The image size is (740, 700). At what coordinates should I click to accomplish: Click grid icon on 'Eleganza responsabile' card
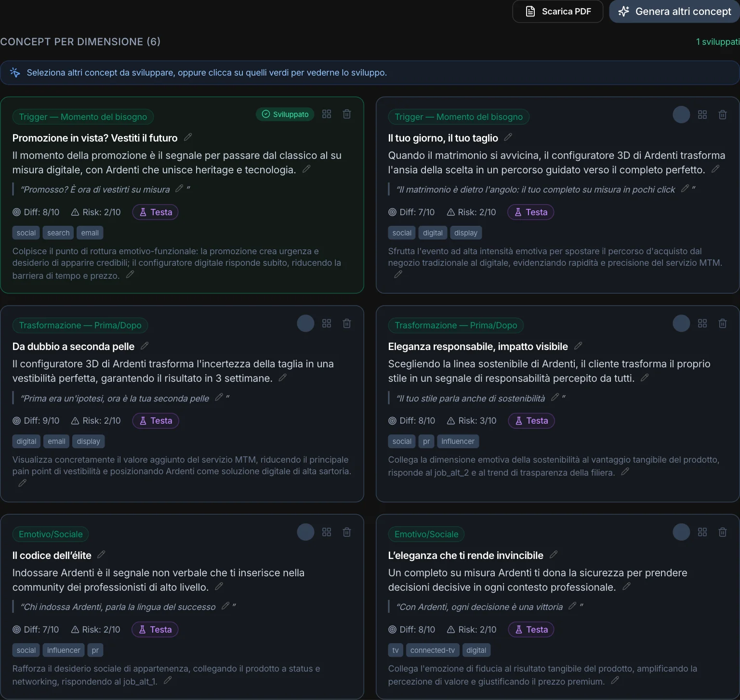(x=702, y=323)
